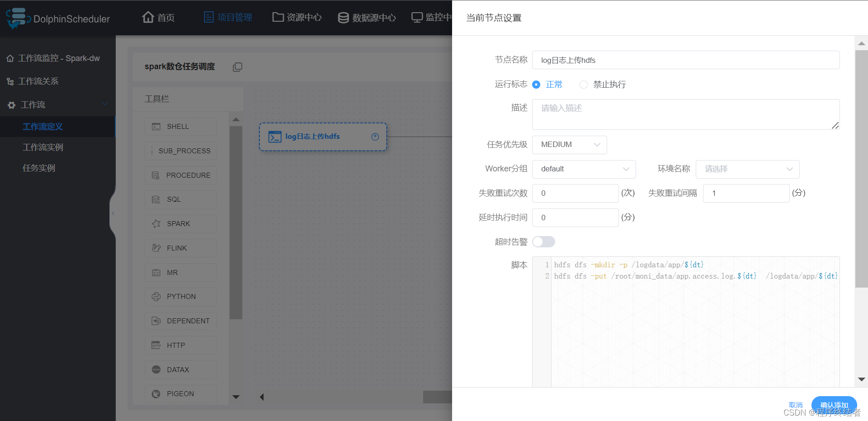This screenshot has width=868, height=421.
Task: Select the SPARK star icon
Action: pyautogui.click(x=156, y=223)
